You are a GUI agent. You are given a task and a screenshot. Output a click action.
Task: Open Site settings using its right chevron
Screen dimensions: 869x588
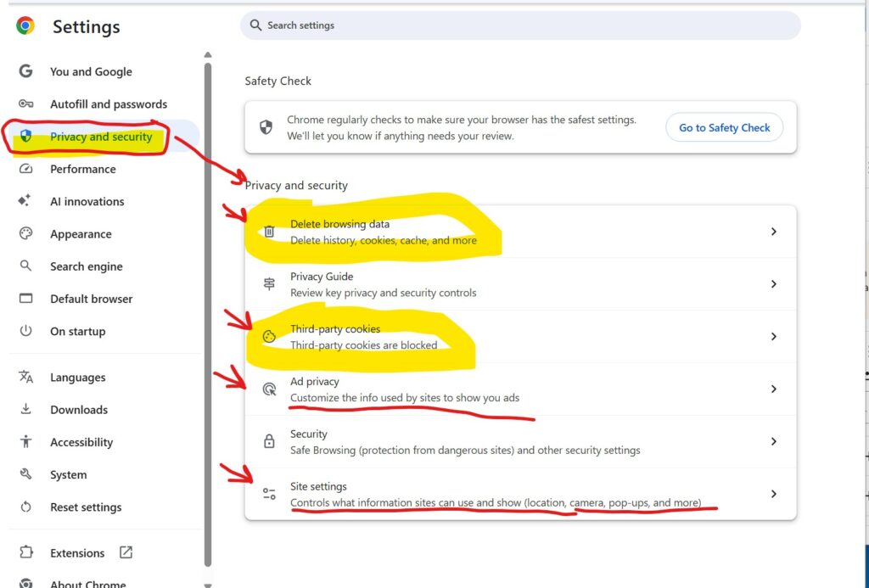(774, 494)
